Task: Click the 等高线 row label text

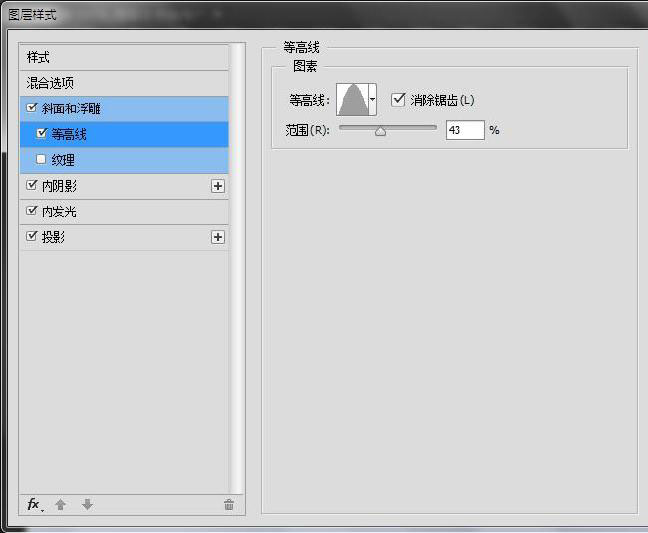Action: [69, 134]
